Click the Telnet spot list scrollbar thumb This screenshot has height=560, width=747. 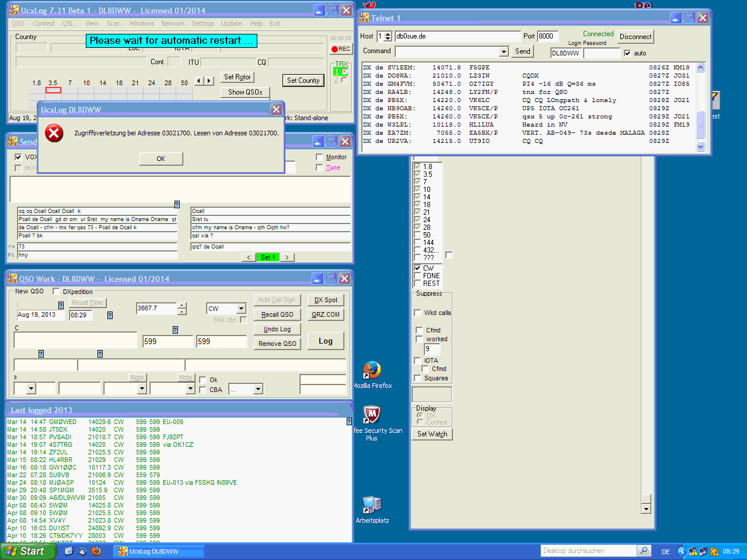701,124
